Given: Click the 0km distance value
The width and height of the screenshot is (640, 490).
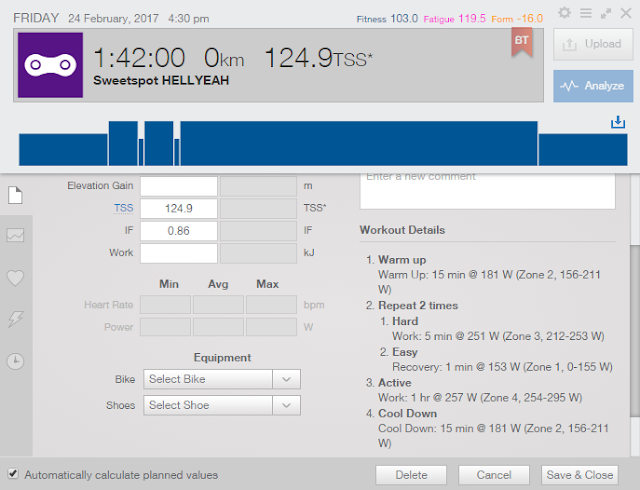Looking at the screenshot, I should click(224, 58).
